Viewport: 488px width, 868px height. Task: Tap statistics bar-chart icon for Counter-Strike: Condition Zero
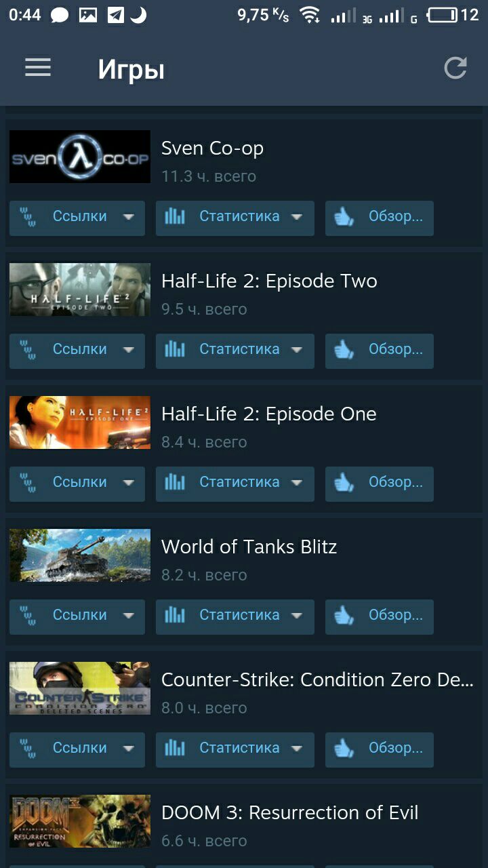[x=174, y=748]
